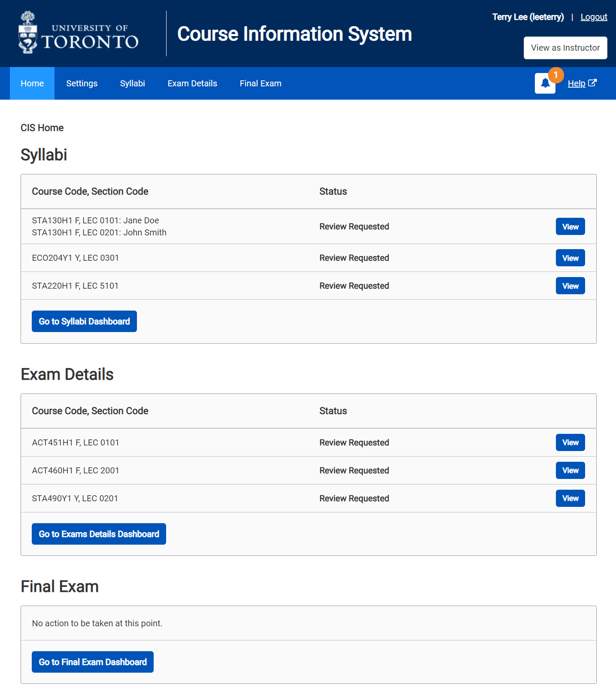The image size is (616, 692).
Task: Click the ACT451H1 F, LEC 0101 text
Action: pos(76,442)
